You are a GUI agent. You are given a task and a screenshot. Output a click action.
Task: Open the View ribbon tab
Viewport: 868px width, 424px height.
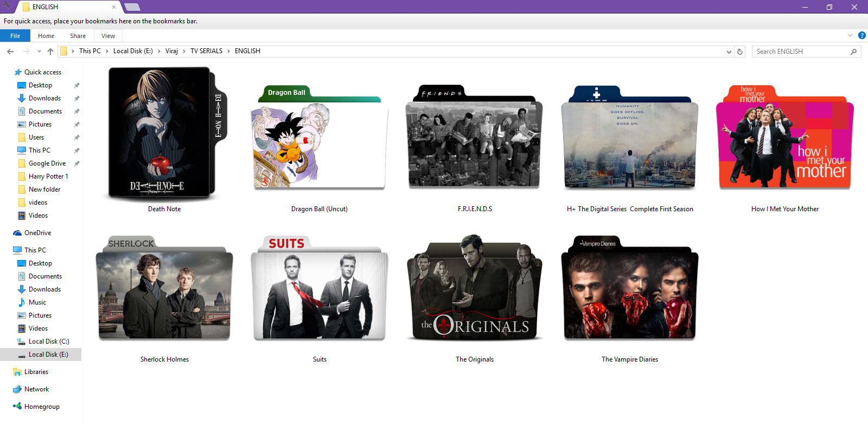coord(108,36)
